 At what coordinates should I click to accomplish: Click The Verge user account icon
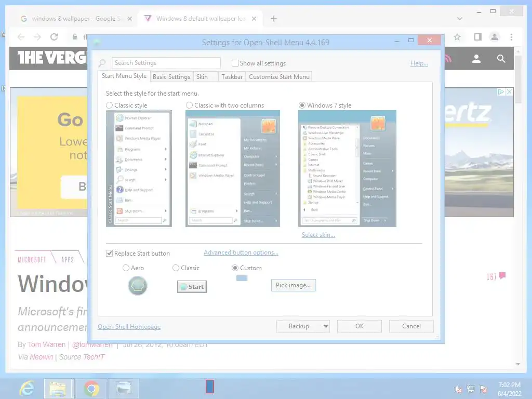[476, 59]
